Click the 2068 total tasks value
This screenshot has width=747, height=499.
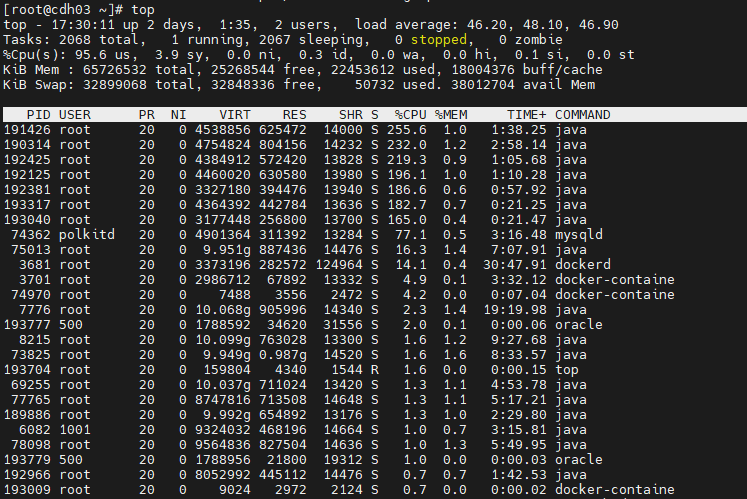coord(74,40)
